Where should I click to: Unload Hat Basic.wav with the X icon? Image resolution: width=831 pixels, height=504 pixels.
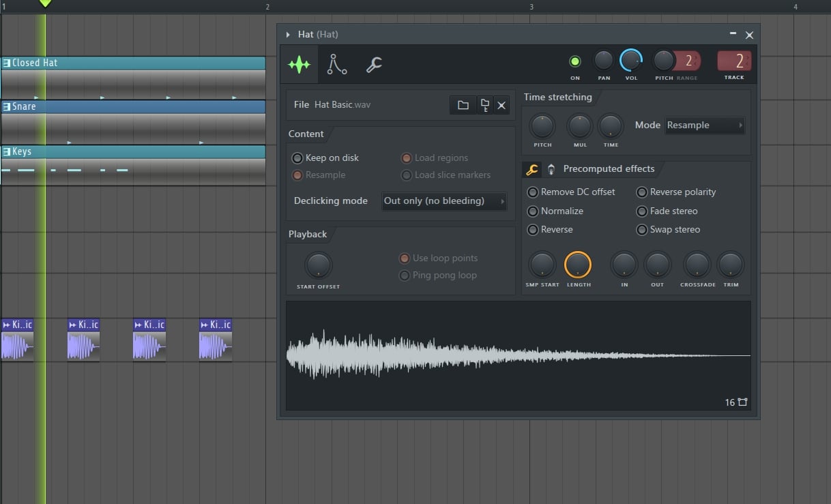[502, 105]
